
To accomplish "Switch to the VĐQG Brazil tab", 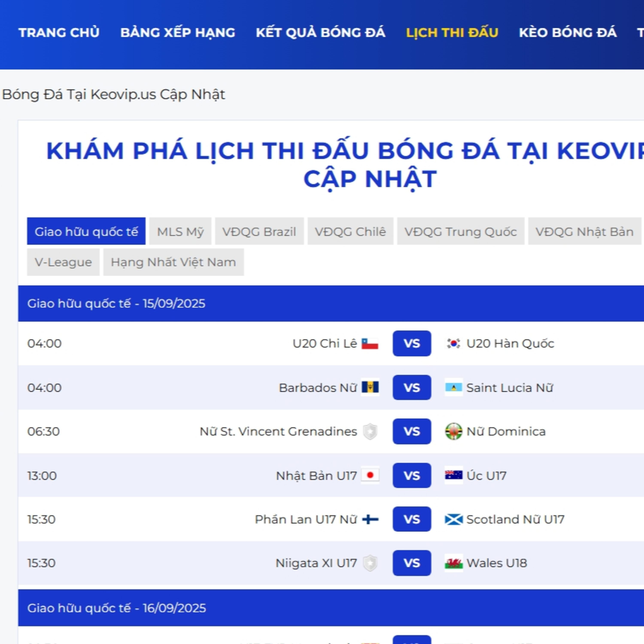I will 259,231.
